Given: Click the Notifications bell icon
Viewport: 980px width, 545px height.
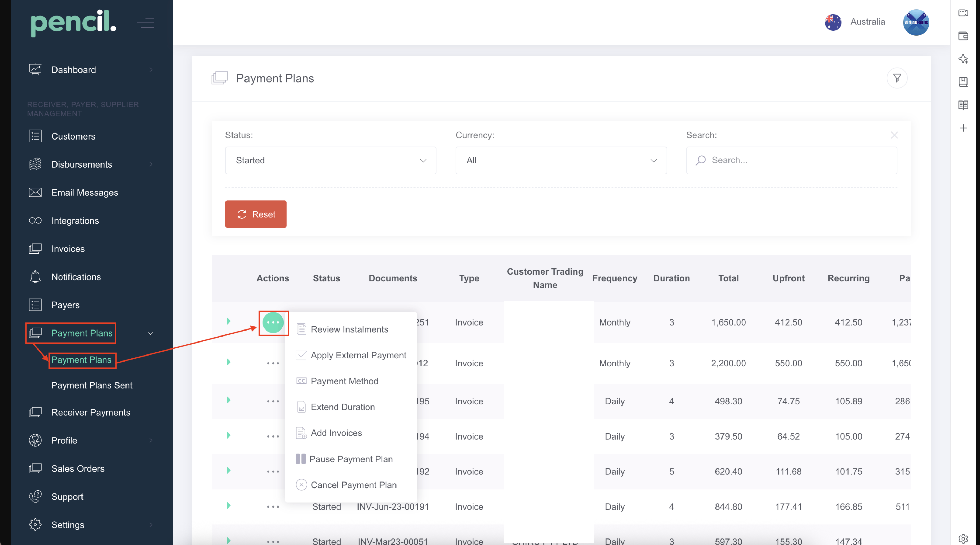Looking at the screenshot, I should coord(35,277).
